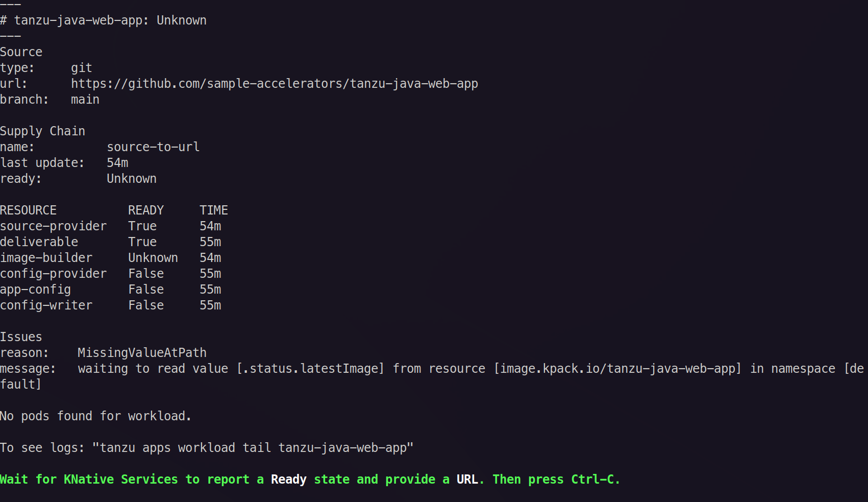
Task: Click "[.status.latestImage]" in the message
Action: 310,369
